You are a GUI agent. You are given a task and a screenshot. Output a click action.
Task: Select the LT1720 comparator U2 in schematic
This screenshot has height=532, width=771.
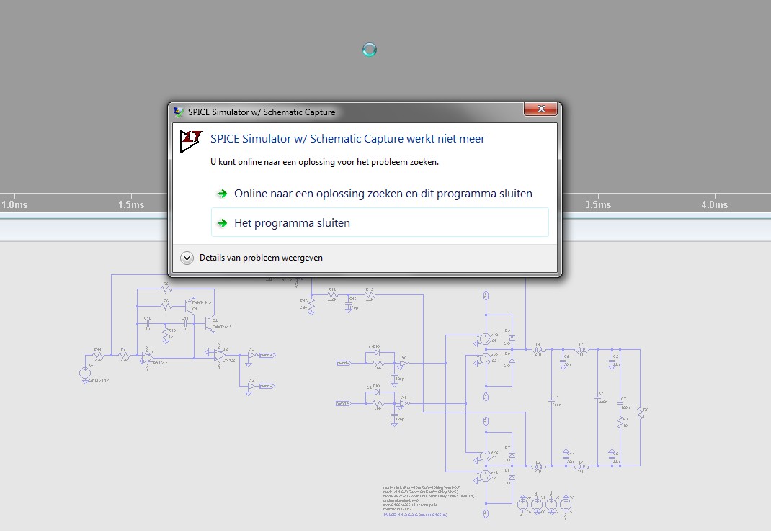pyautogui.click(x=220, y=355)
